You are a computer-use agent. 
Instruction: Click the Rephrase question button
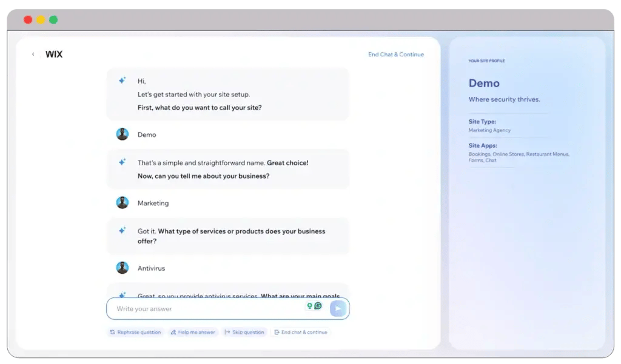[x=135, y=332]
